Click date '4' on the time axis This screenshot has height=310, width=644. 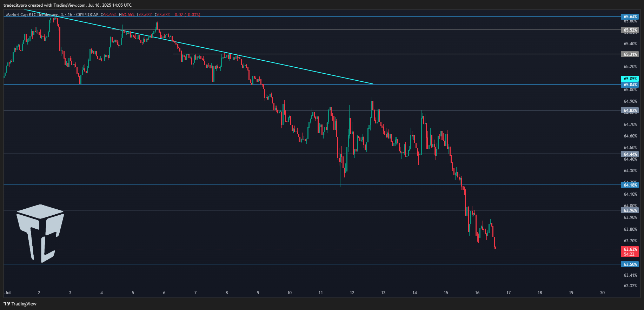102,293
